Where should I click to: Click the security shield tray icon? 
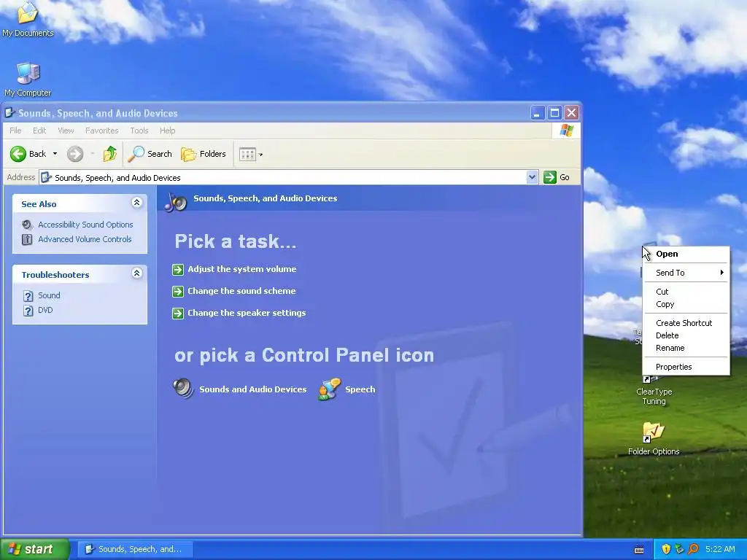(x=666, y=549)
